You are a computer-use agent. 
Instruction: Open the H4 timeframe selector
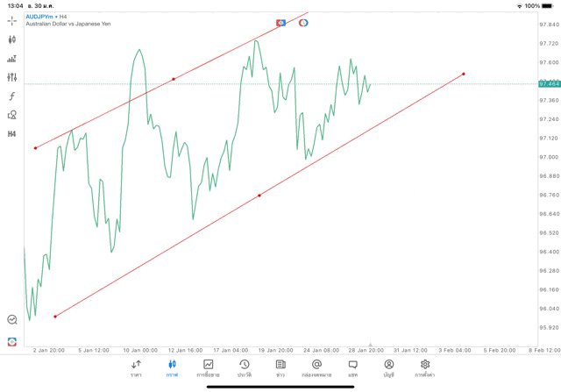[12, 134]
